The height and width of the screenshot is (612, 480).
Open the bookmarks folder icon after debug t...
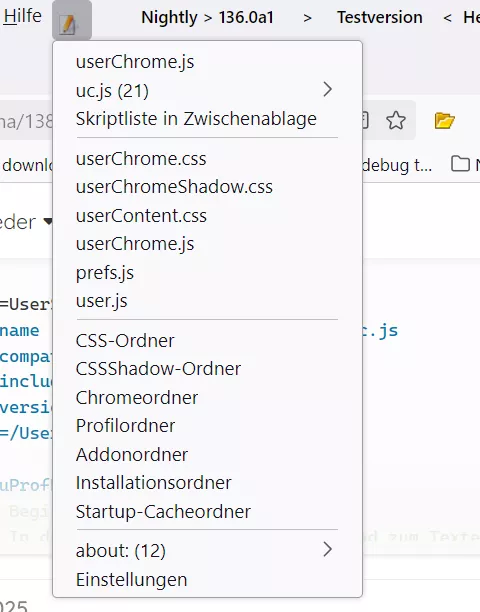click(460, 164)
